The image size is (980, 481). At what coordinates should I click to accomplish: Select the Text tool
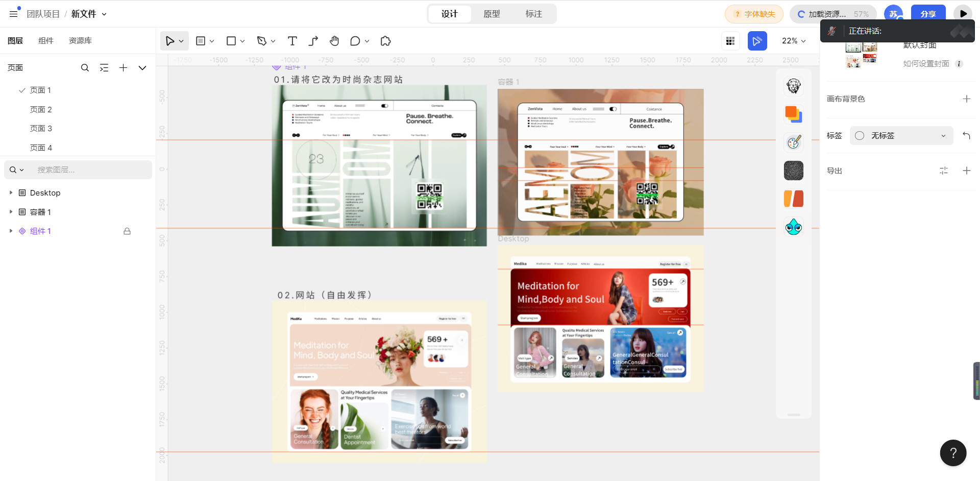(292, 41)
